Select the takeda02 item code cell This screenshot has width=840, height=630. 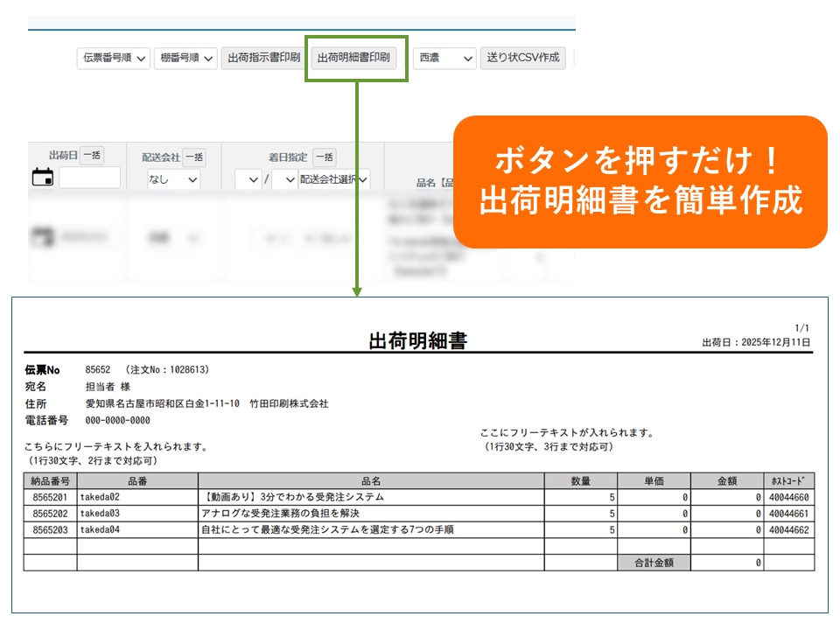pyautogui.click(x=136, y=497)
